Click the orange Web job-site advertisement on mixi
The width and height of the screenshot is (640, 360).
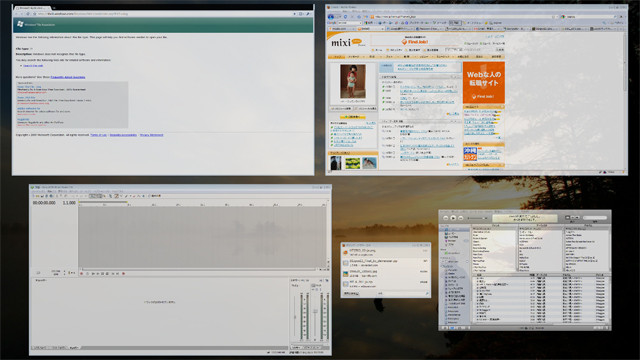pyautogui.click(x=484, y=82)
